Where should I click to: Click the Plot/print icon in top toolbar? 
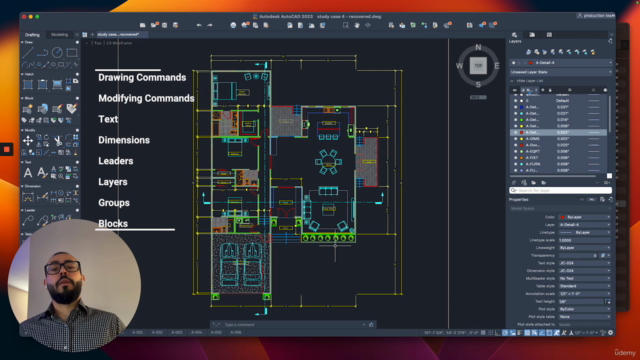(x=233, y=25)
